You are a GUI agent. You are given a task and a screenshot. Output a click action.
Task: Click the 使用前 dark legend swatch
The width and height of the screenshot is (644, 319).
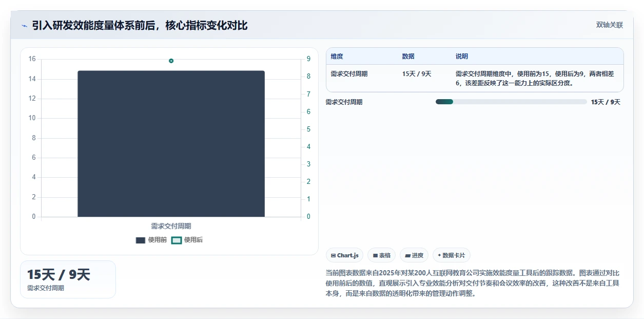[141, 240]
